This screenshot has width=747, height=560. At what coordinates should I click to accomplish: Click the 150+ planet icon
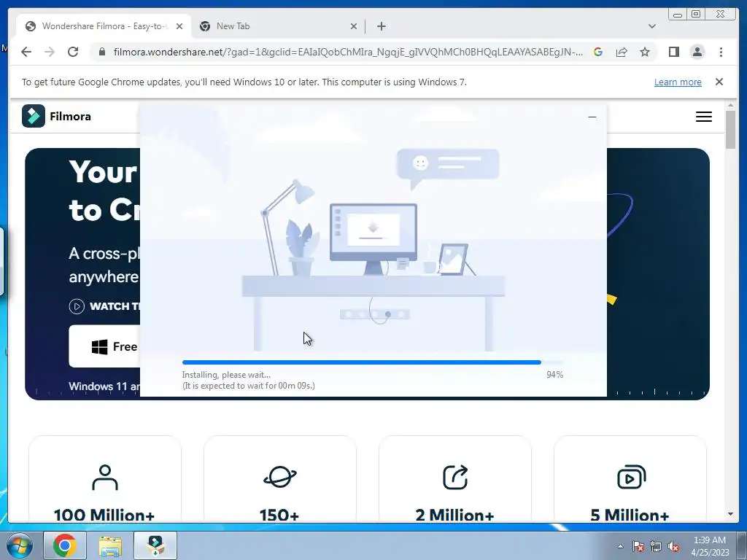[x=279, y=476]
